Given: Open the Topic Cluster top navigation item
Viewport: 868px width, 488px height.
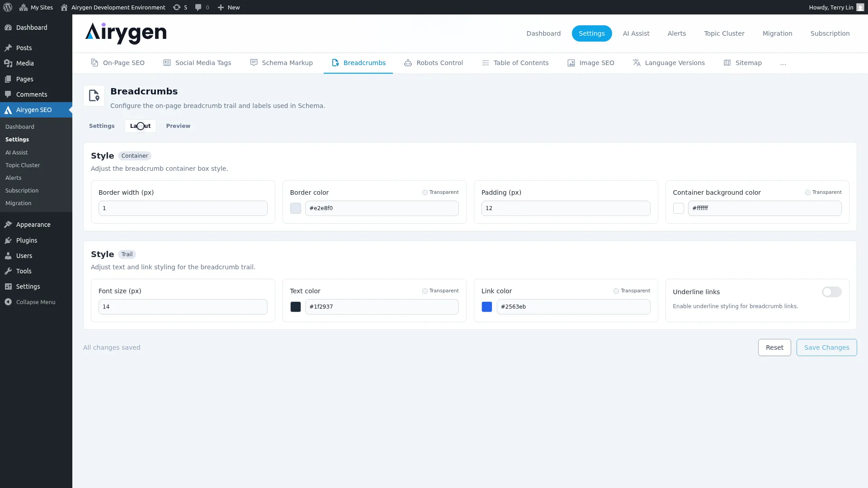Looking at the screenshot, I should (724, 33).
